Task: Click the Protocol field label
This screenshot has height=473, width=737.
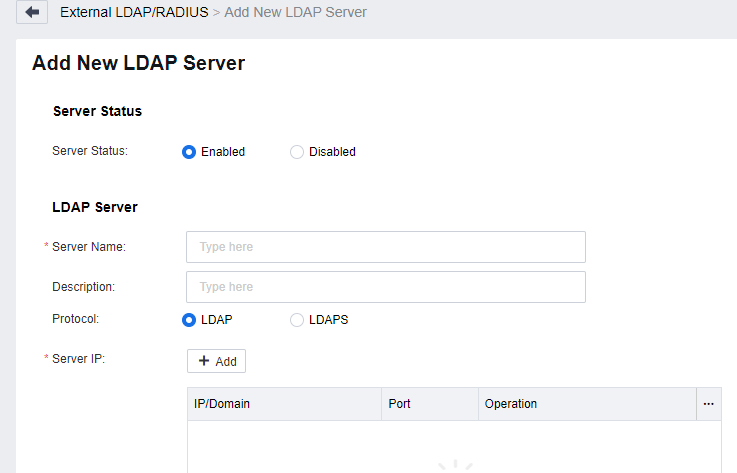Action: point(76,319)
